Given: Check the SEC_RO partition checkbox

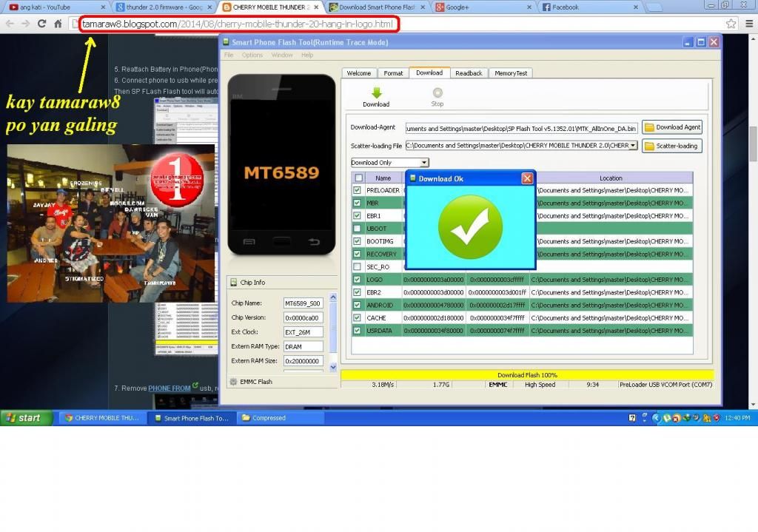Looking at the screenshot, I should 358,266.
